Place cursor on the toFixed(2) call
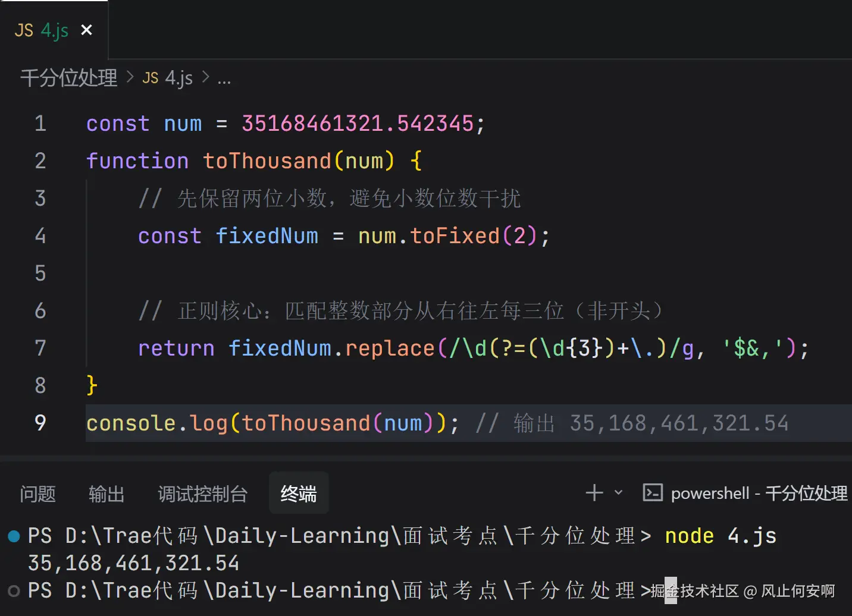 [455, 236]
